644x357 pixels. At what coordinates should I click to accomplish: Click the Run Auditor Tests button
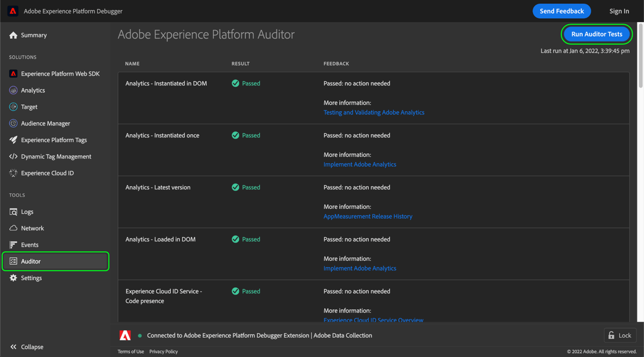[x=596, y=34]
